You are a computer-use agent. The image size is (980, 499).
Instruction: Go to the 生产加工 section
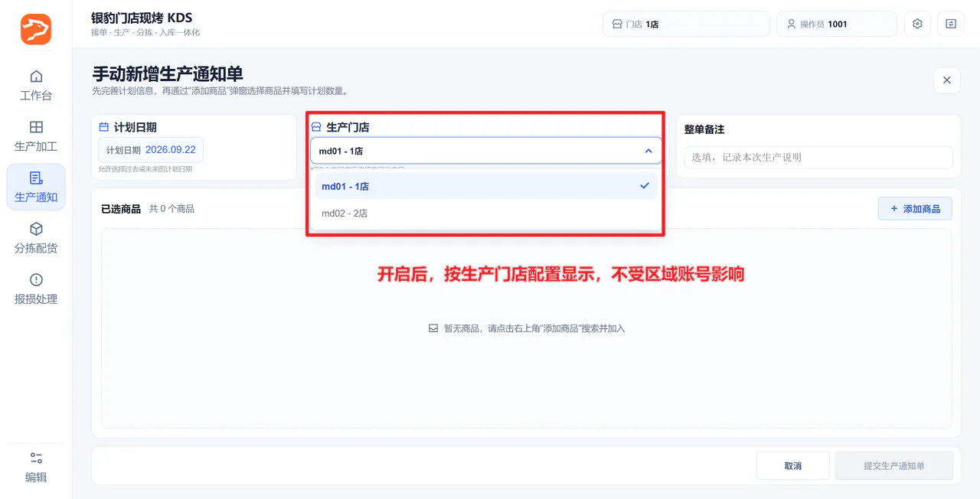point(36,136)
